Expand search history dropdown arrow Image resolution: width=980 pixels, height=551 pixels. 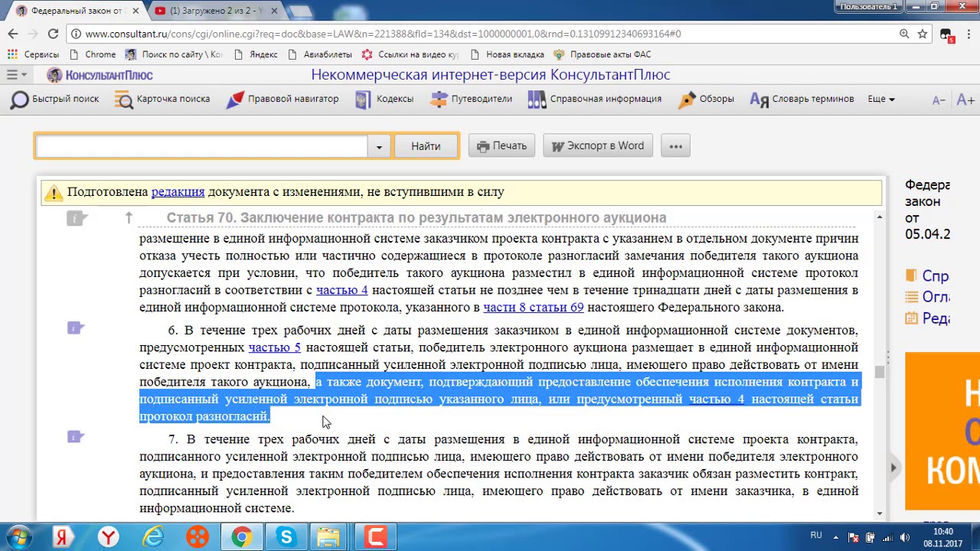(x=379, y=146)
